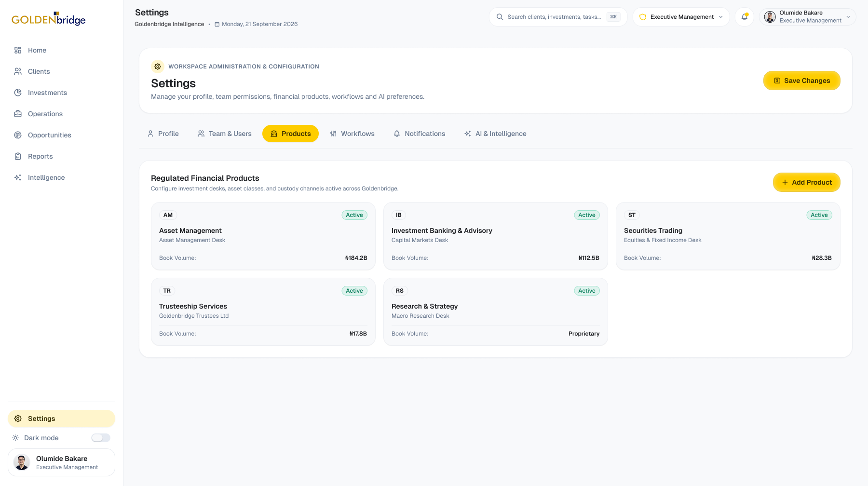This screenshot has height=486, width=868.
Task: Click the Goldenbridge logo
Action: pos(48,19)
